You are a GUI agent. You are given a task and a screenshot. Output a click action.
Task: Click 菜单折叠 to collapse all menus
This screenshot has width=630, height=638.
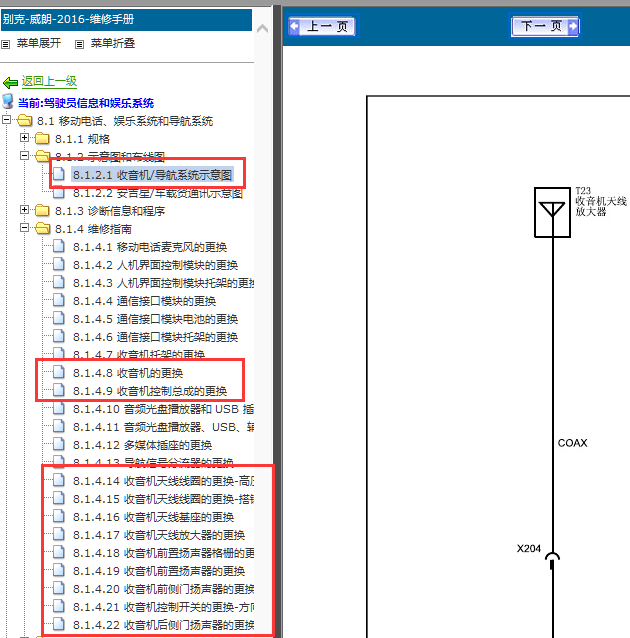(x=113, y=43)
